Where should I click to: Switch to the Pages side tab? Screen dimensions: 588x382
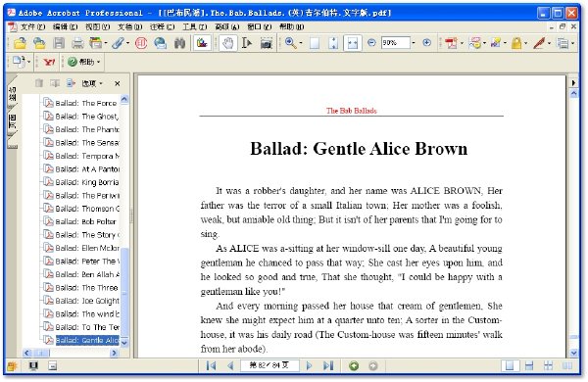click(13, 121)
